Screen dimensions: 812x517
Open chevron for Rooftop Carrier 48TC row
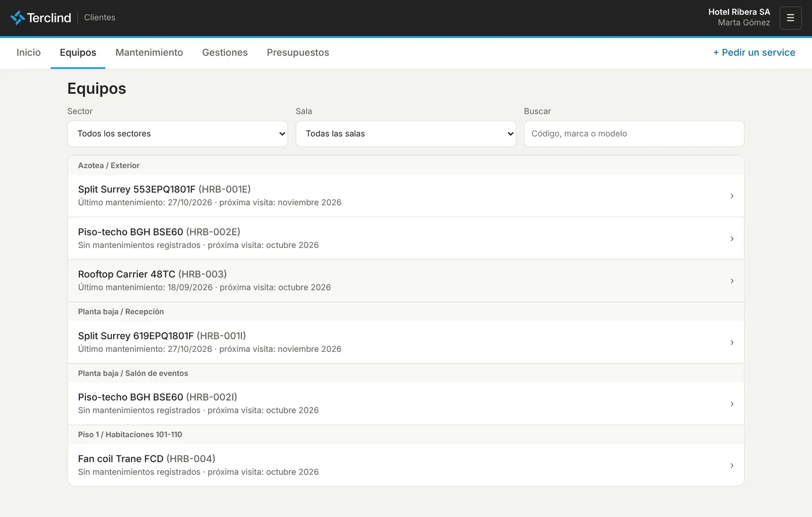click(x=732, y=281)
